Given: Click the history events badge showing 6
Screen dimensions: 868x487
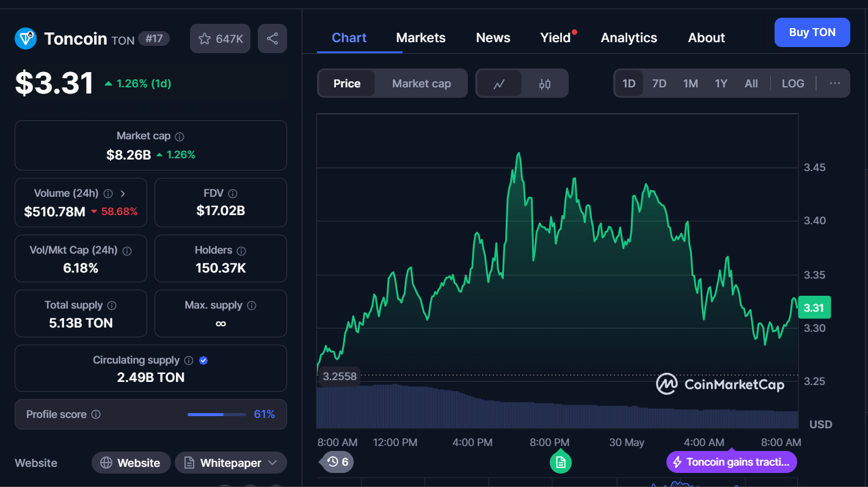Looking at the screenshot, I should [337, 462].
